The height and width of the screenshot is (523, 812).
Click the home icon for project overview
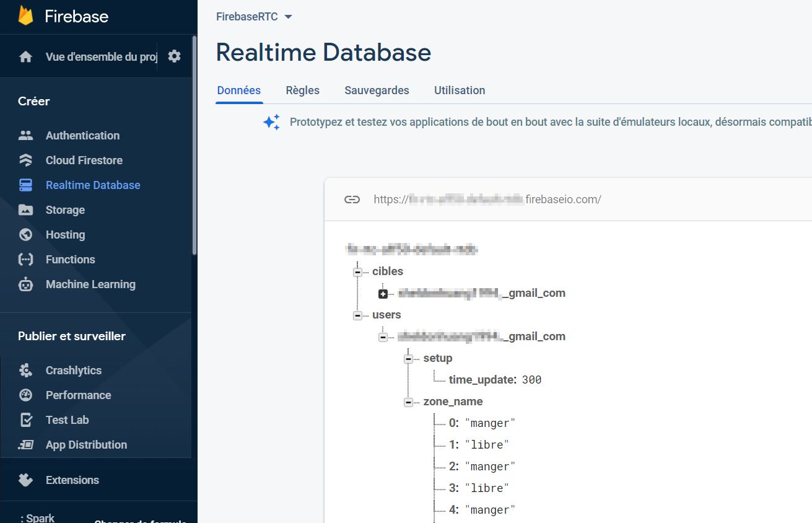coord(25,57)
